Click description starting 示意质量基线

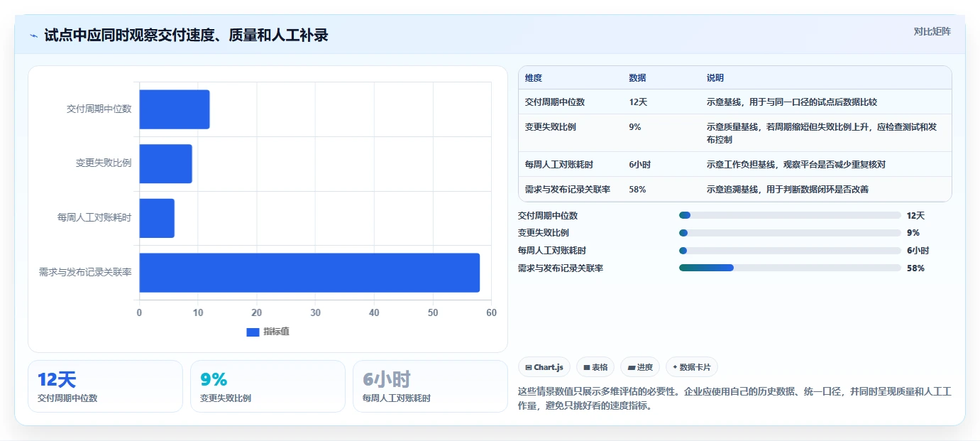[822, 134]
